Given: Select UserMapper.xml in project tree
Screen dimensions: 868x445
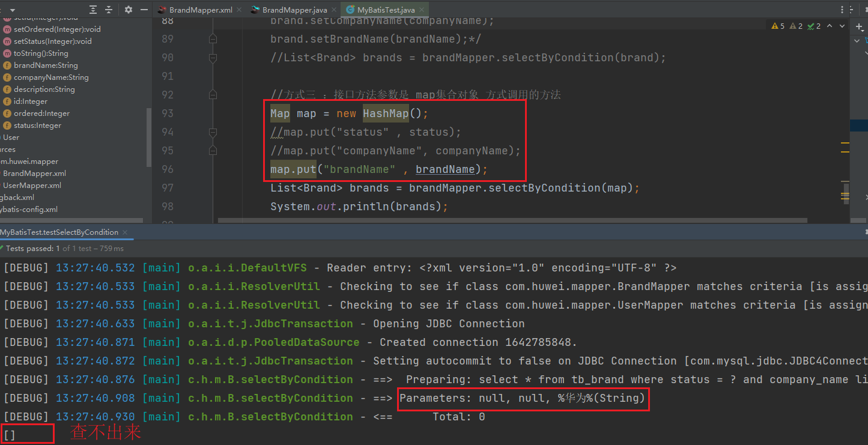Looking at the screenshot, I should click(x=32, y=186).
